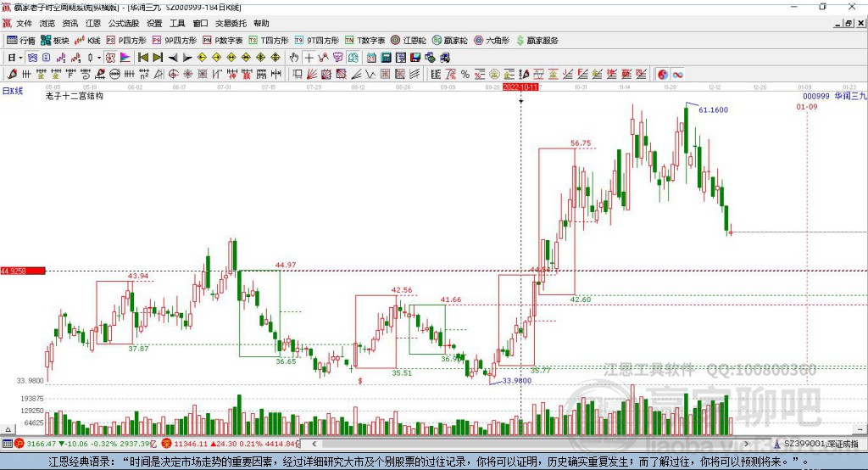Image resolution: width=868 pixels, height=470 pixels.
Task: Restore the inner document window
Action: point(849,23)
